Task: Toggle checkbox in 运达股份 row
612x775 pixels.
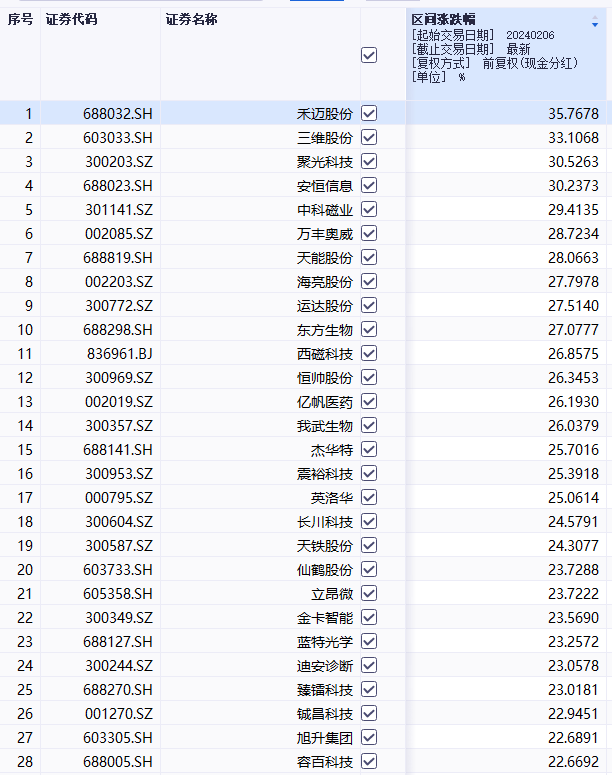Action: (x=369, y=305)
